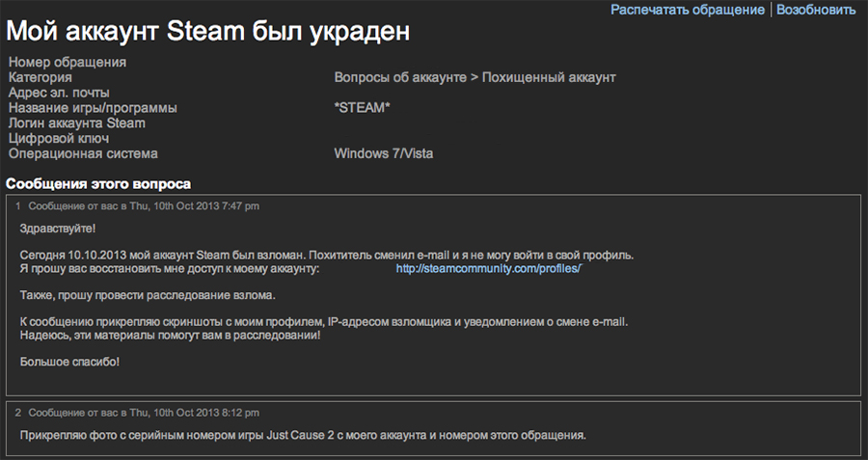Open the steamcommunity.com/profiles link

489,269
